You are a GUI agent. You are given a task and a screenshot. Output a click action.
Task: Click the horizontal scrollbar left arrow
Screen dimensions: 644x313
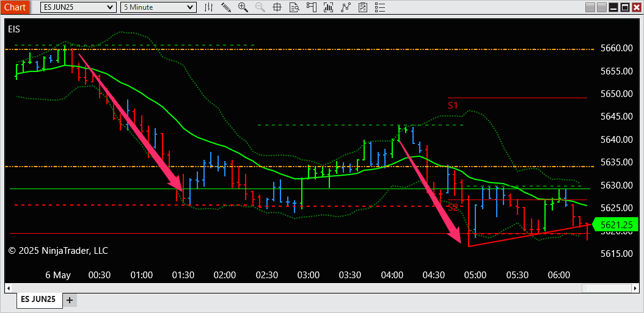click(x=9, y=289)
